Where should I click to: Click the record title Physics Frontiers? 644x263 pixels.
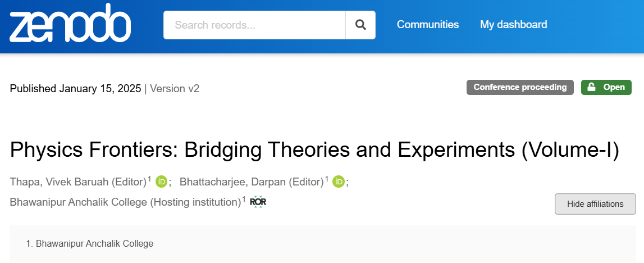click(314, 149)
